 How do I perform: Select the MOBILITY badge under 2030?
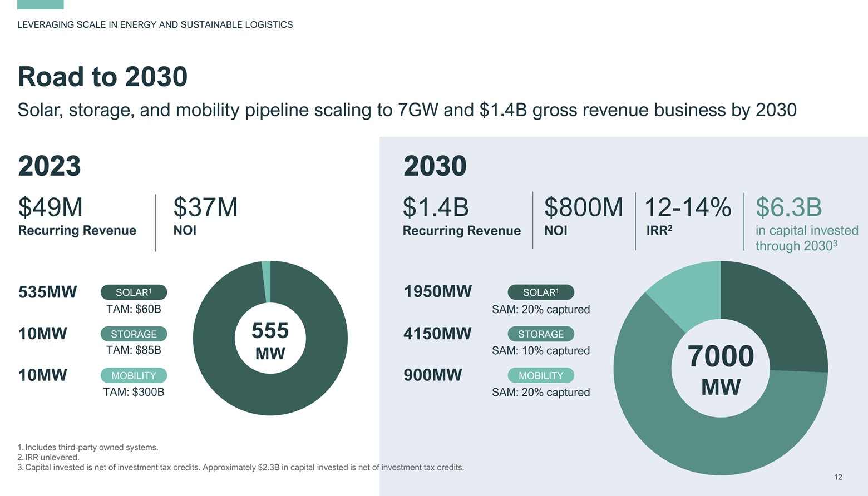click(541, 375)
